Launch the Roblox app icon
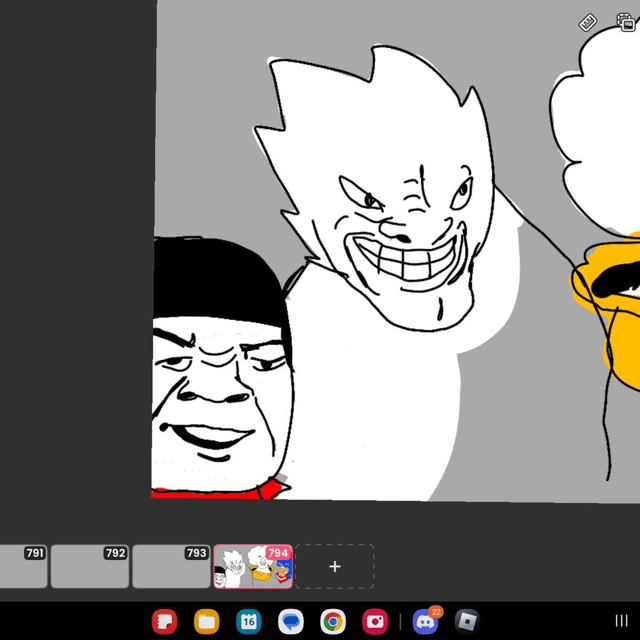 467,622
